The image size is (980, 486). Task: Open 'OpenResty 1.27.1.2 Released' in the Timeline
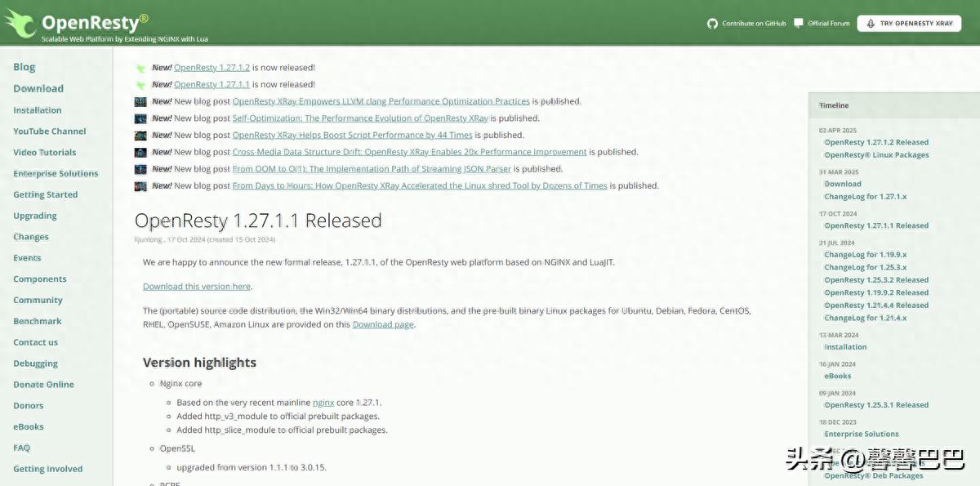click(876, 142)
